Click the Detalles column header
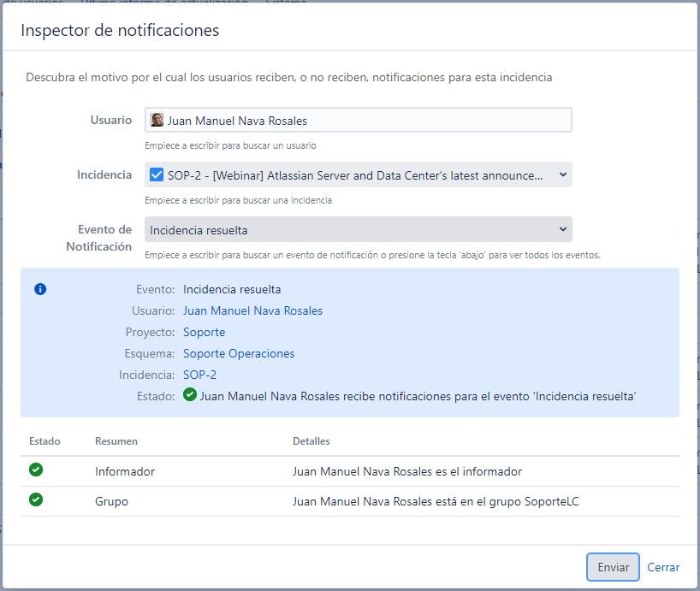The image size is (700, 591). coord(311,441)
